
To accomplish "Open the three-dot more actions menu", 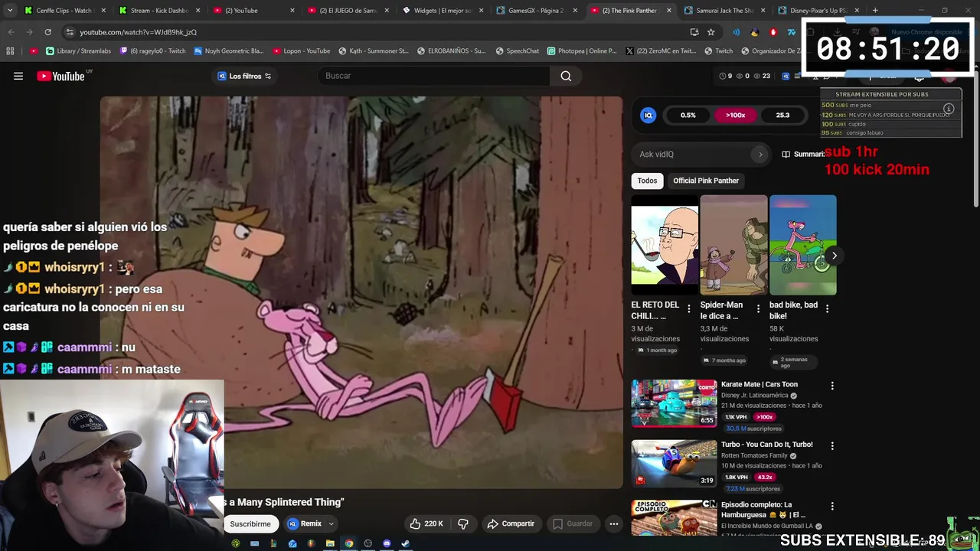I will click(613, 523).
